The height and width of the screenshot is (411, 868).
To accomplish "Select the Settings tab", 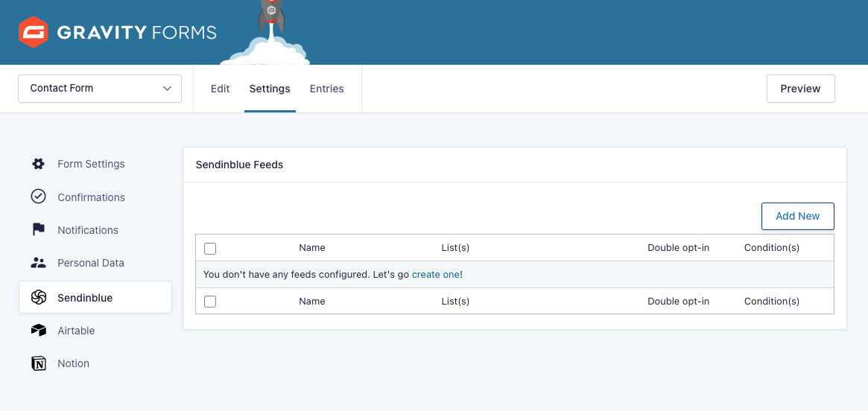I will click(270, 89).
